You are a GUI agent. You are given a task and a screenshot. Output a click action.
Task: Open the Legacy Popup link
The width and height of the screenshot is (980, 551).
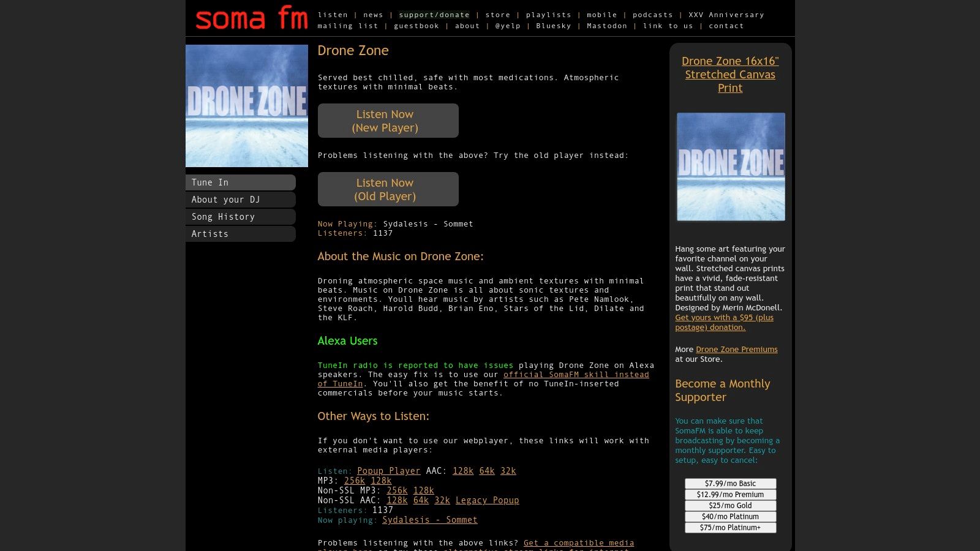tap(487, 500)
